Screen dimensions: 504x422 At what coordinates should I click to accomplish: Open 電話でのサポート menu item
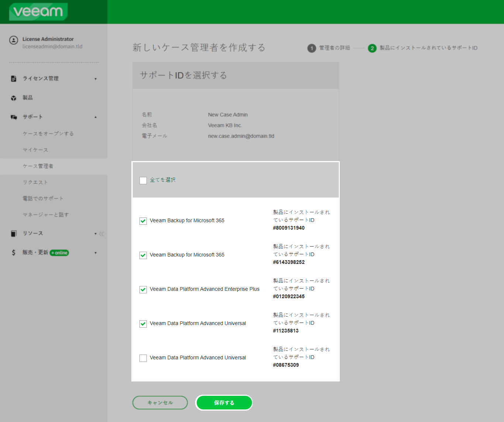(x=43, y=198)
